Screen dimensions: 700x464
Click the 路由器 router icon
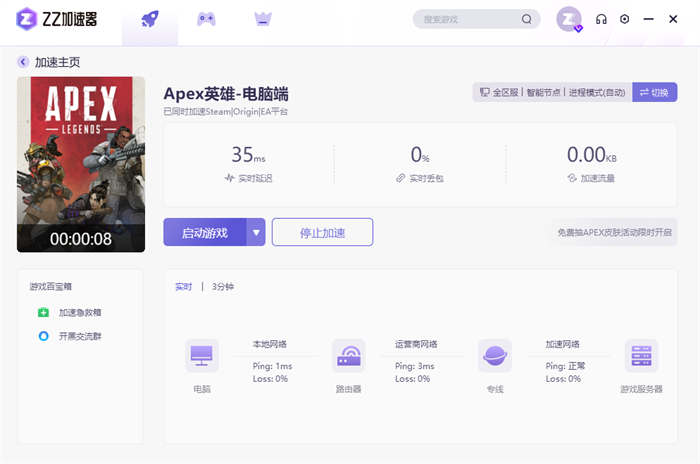[349, 355]
